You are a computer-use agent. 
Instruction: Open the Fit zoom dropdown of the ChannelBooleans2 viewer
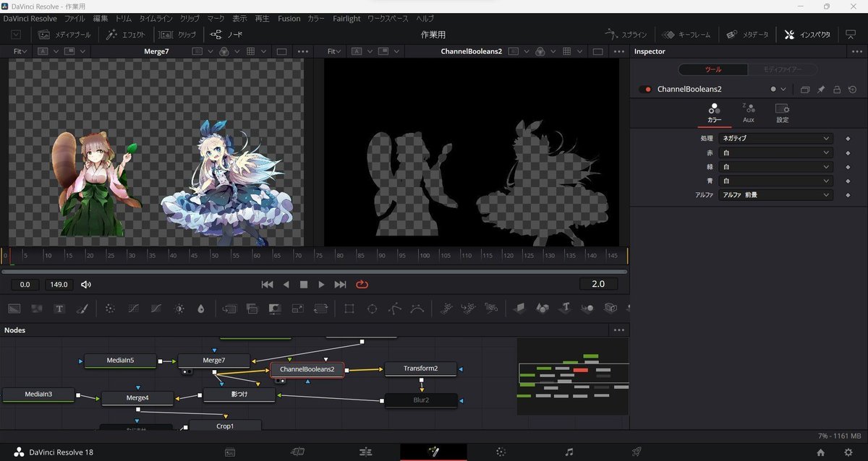pos(333,51)
